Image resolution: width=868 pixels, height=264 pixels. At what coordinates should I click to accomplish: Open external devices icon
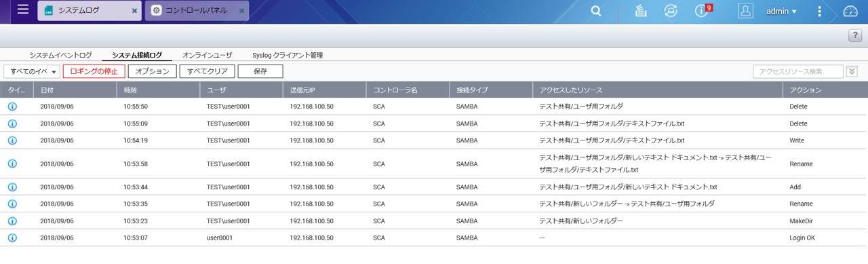tap(671, 11)
